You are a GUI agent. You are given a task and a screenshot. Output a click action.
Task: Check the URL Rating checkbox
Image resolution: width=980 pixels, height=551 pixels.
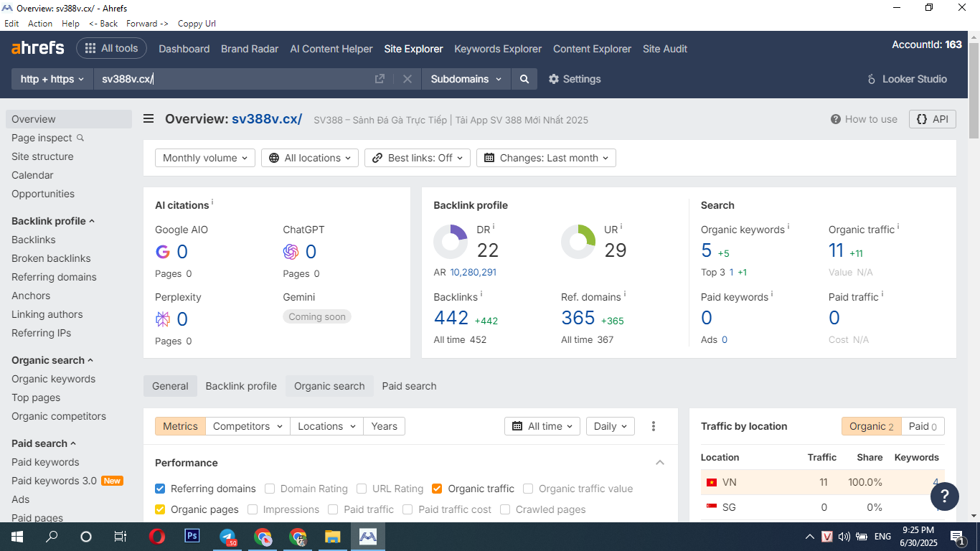coord(362,489)
